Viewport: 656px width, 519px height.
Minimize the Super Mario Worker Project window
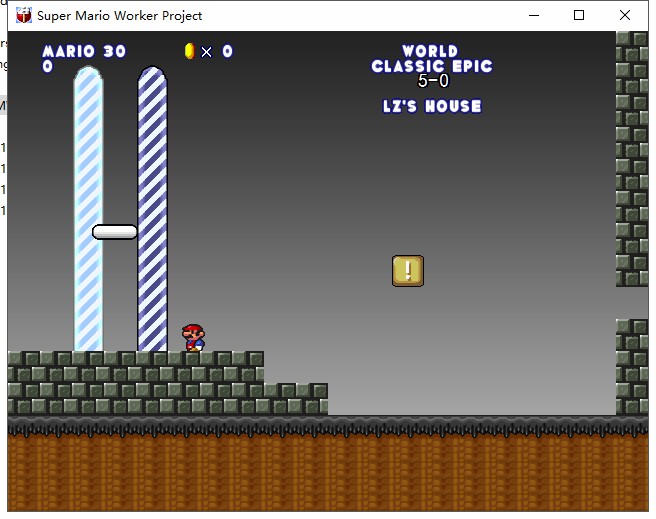534,15
